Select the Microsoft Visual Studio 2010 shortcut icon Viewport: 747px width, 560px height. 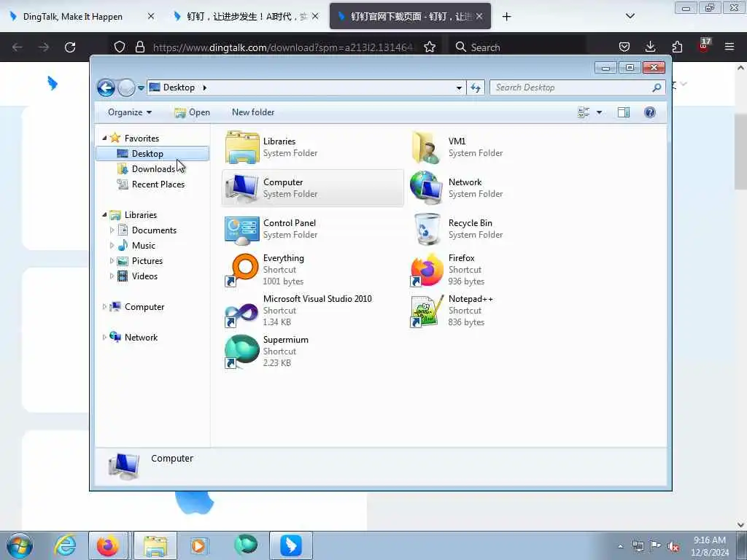click(241, 314)
